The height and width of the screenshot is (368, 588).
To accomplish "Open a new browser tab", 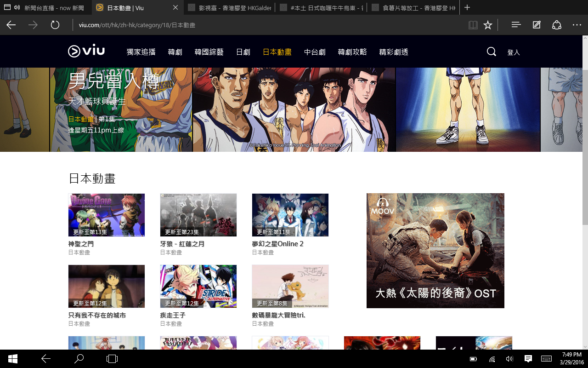I will (467, 8).
